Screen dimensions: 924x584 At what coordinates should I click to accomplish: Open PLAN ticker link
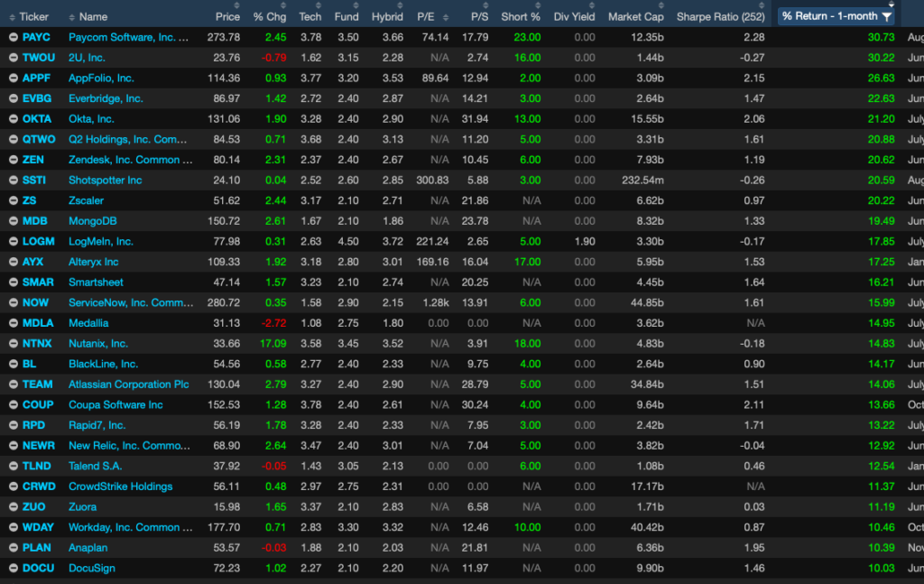(36, 548)
